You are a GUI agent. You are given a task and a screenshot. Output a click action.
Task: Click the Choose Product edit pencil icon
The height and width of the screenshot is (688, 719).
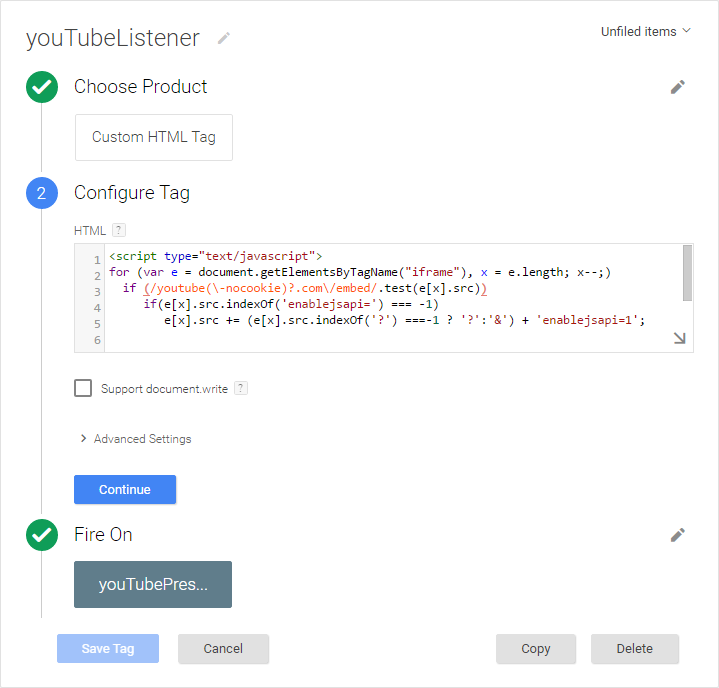678,87
